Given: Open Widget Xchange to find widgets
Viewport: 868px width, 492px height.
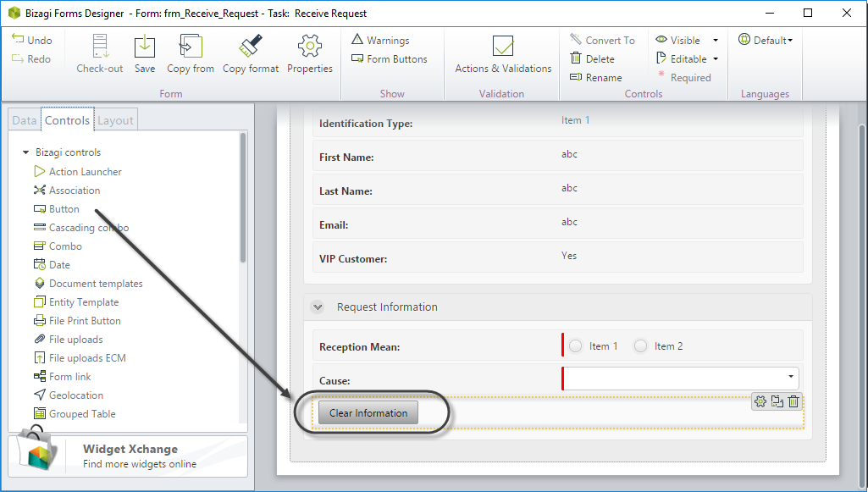Looking at the screenshot, I should click(128, 456).
